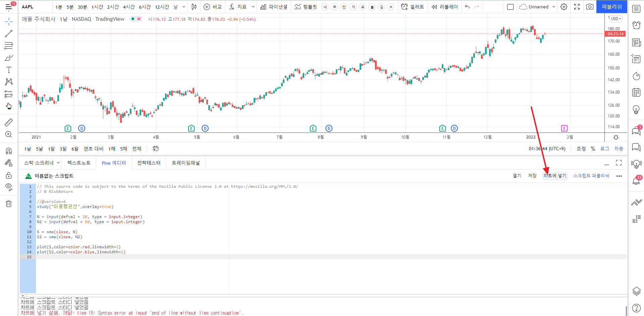Open watchlist panel in right sidebar
The height and width of the screenshot is (316, 644).
636,9
